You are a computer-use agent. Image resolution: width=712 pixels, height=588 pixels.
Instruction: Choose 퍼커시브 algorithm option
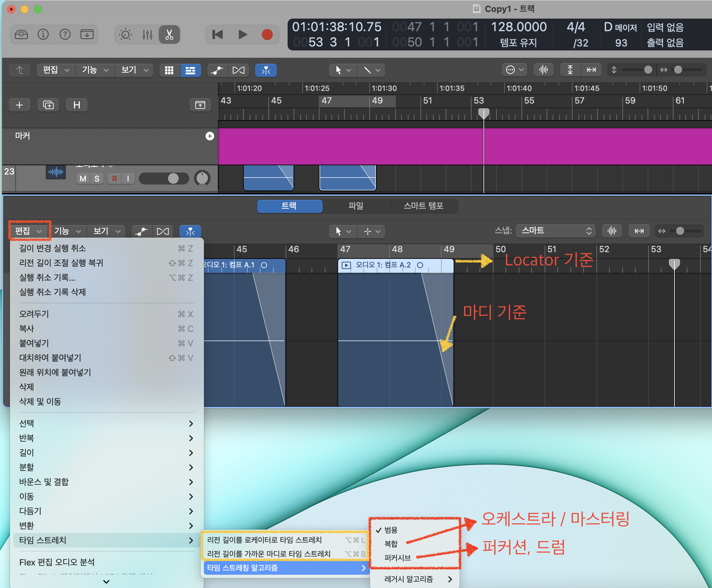tap(397, 558)
